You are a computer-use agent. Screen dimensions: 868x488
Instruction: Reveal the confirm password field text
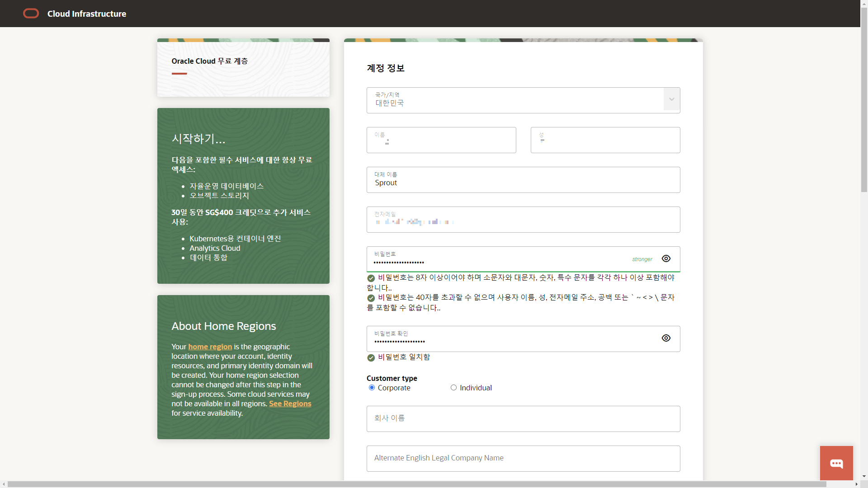pyautogui.click(x=666, y=338)
